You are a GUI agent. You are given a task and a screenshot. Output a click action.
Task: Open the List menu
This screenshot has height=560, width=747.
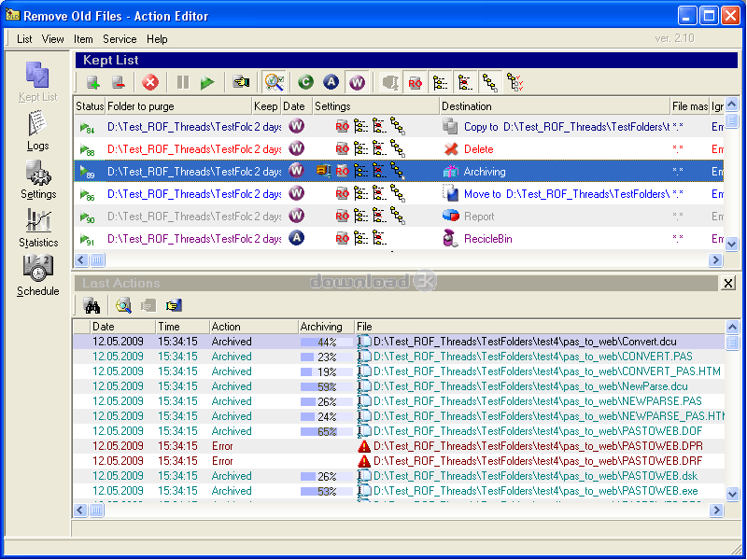24,39
